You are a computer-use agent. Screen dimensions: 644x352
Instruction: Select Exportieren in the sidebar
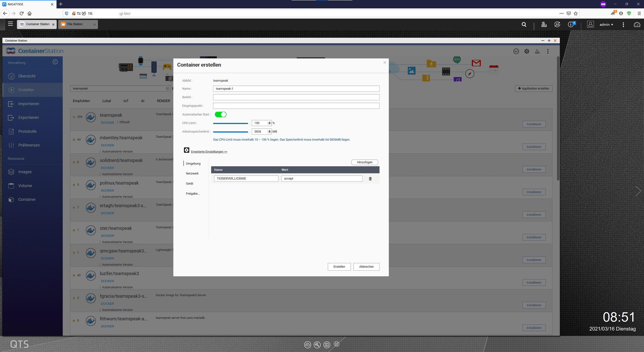(32, 117)
